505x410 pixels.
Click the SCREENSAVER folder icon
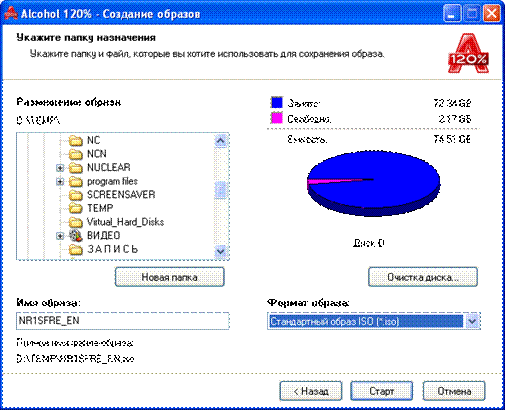pos(76,195)
